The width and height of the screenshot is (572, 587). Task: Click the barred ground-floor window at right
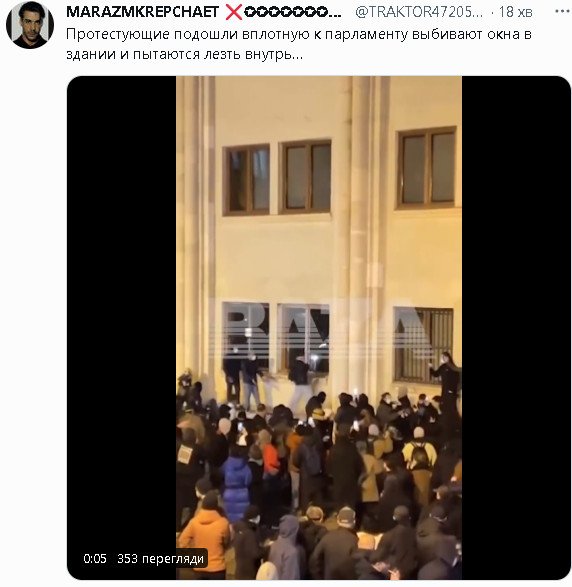423,345
